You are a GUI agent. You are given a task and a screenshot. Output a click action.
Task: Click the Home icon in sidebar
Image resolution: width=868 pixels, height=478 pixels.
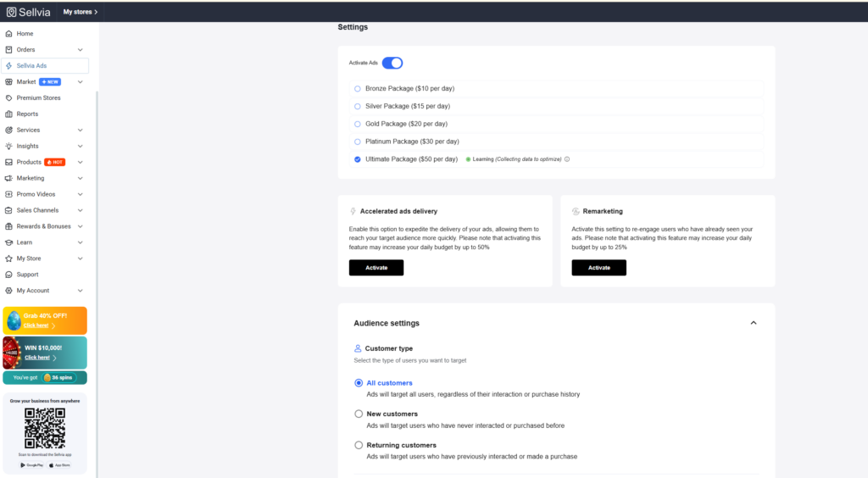pos(8,34)
